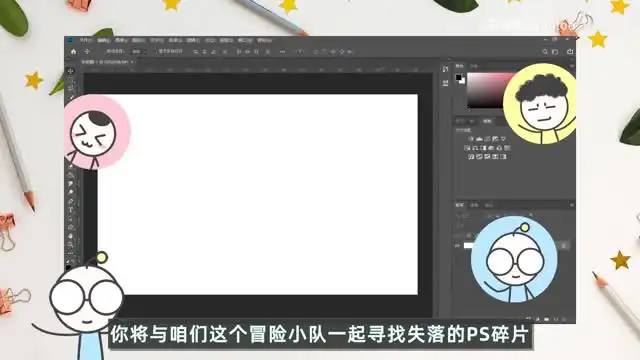Toggle the layer visibility eye icon
The width and height of the screenshot is (640, 360).
[457, 245]
